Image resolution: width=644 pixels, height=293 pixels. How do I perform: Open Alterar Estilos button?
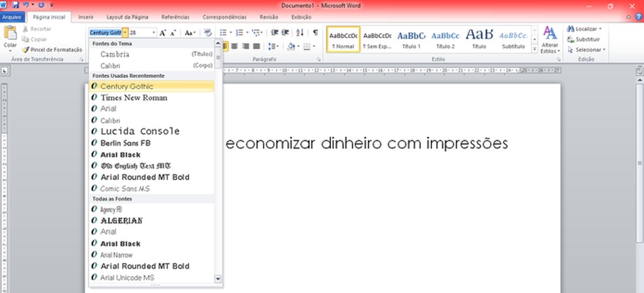point(550,40)
